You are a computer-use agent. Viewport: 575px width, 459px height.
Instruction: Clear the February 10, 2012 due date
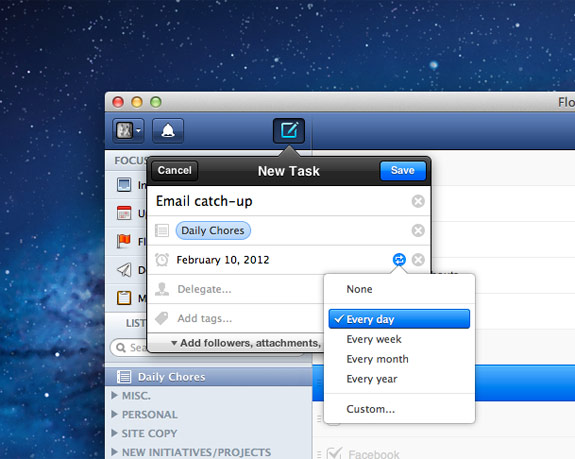click(418, 260)
